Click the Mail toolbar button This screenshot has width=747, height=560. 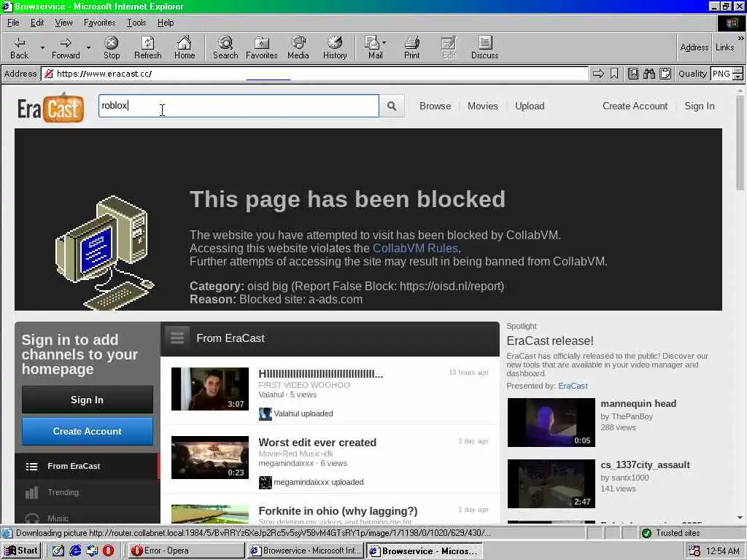point(376,47)
